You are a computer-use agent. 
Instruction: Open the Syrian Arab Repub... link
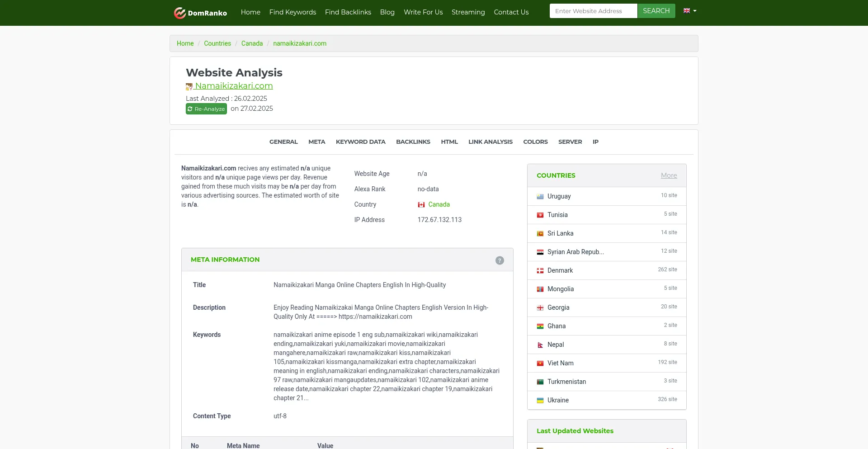[576, 252]
